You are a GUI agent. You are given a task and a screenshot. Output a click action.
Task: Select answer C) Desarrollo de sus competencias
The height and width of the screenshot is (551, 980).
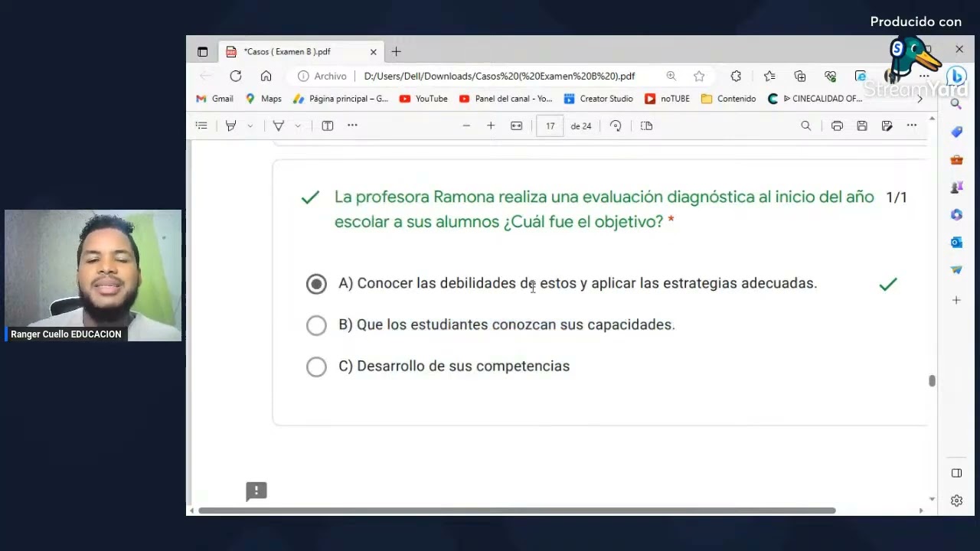point(316,367)
